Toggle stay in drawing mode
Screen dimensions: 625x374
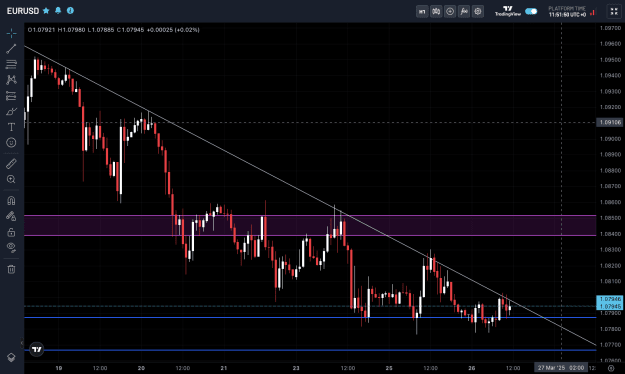[x=11, y=216]
